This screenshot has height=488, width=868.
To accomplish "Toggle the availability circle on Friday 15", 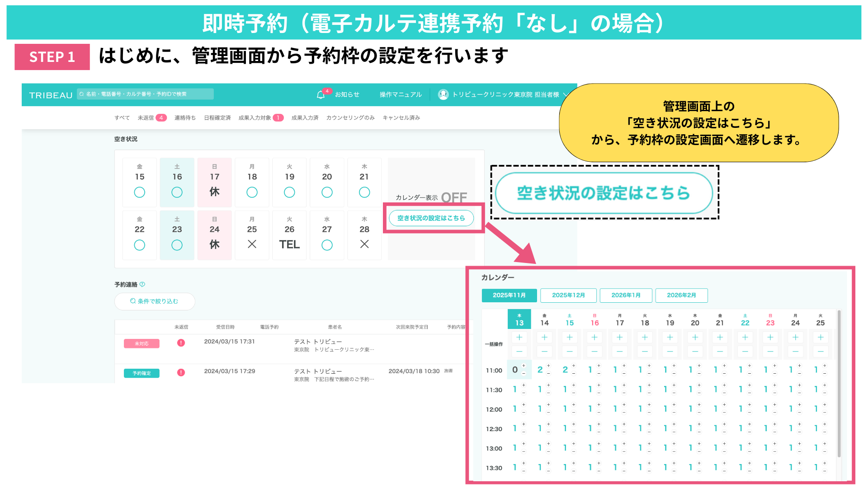I will click(140, 192).
